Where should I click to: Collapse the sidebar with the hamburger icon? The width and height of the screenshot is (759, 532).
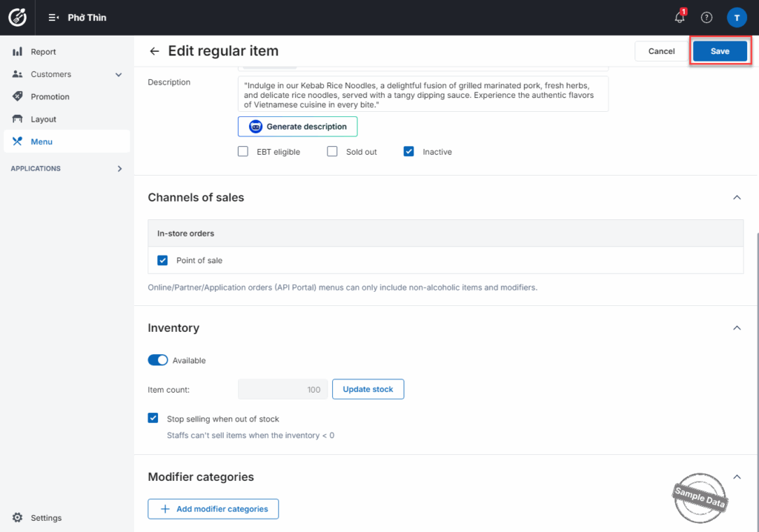click(x=53, y=18)
